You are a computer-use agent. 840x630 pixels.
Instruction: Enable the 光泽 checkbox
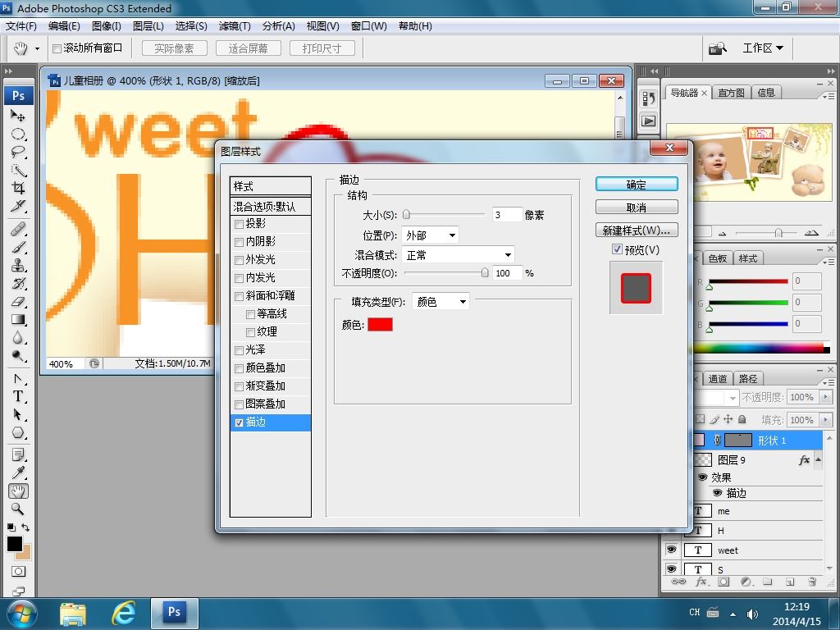coord(239,350)
